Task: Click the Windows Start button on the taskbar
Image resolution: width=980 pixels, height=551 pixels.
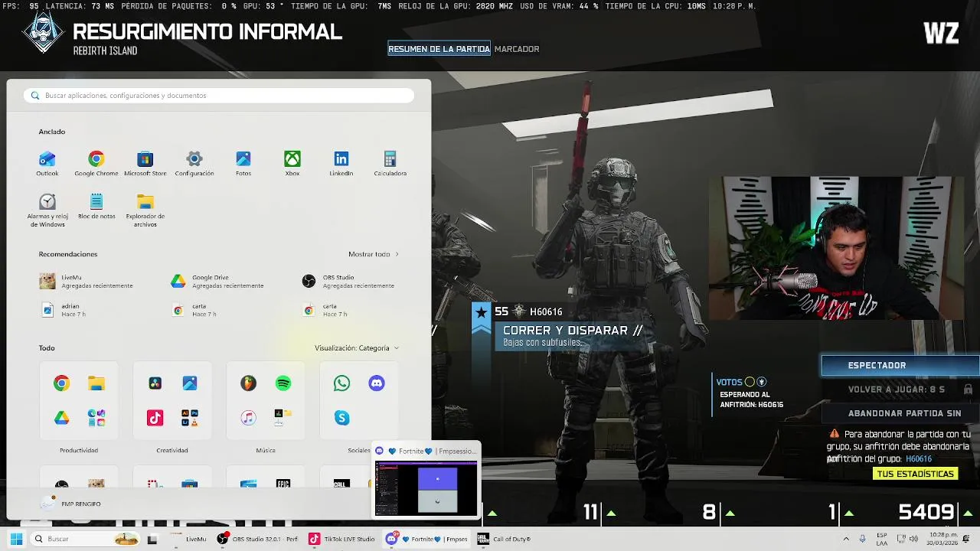Action: [x=16, y=539]
